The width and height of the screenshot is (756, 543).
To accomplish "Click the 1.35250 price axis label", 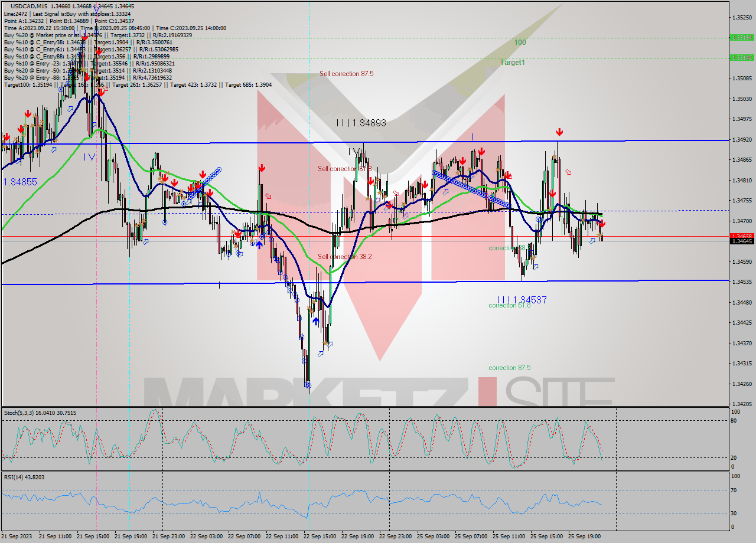I will (x=741, y=17).
